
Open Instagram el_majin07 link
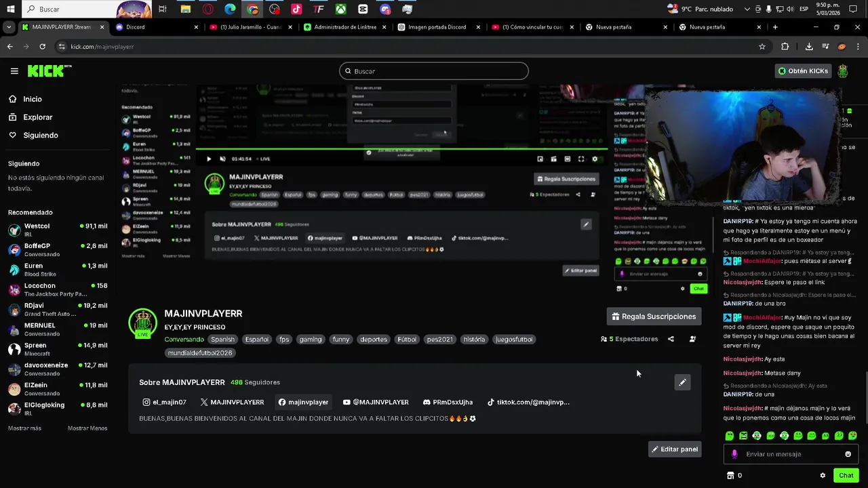[x=164, y=402]
